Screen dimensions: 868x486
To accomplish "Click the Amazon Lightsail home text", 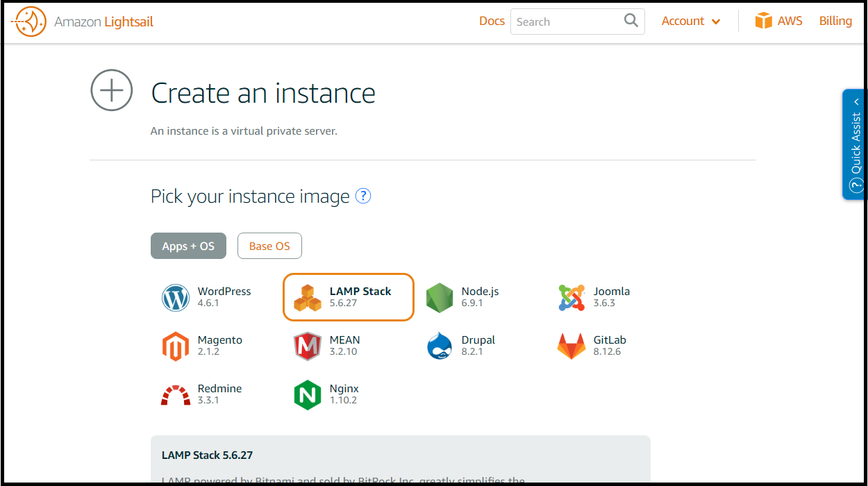I will [x=104, y=22].
